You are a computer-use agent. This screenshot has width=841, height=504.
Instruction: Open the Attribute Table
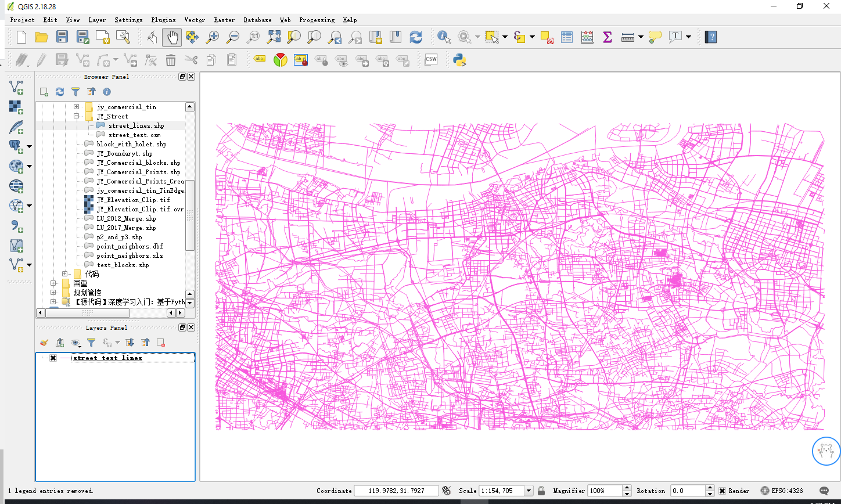click(x=567, y=37)
